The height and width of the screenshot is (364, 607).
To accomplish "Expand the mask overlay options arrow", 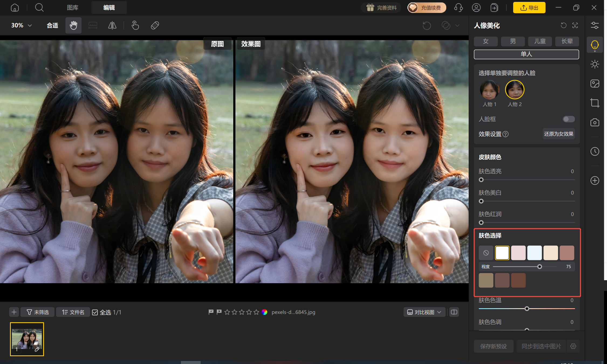I will [x=457, y=26].
